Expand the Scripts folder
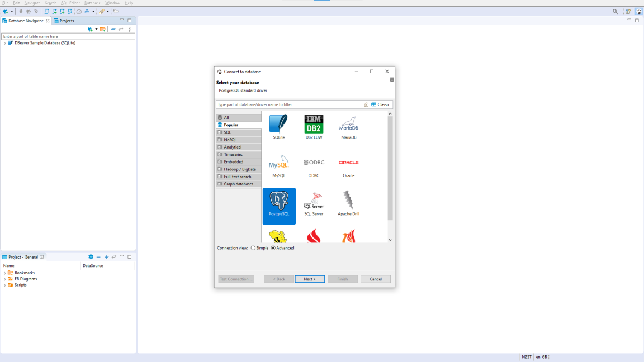Viewport: 644px width, 362px height. click(5, 285)
